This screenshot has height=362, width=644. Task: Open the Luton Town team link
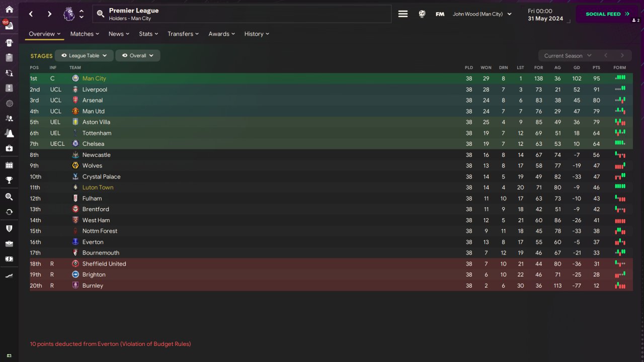point(98,188)
